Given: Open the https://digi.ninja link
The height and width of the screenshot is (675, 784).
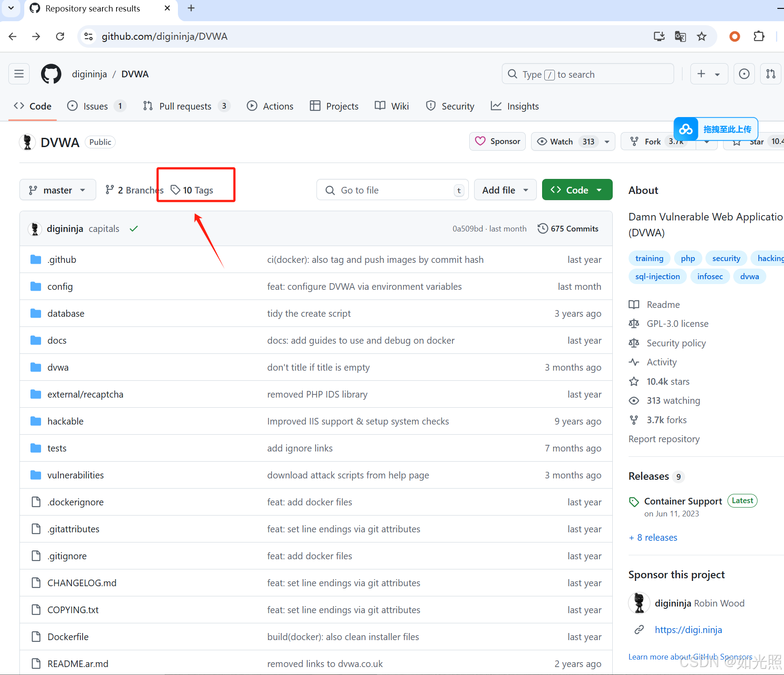Looking at the screenshot, I should [x=688, y=630].
